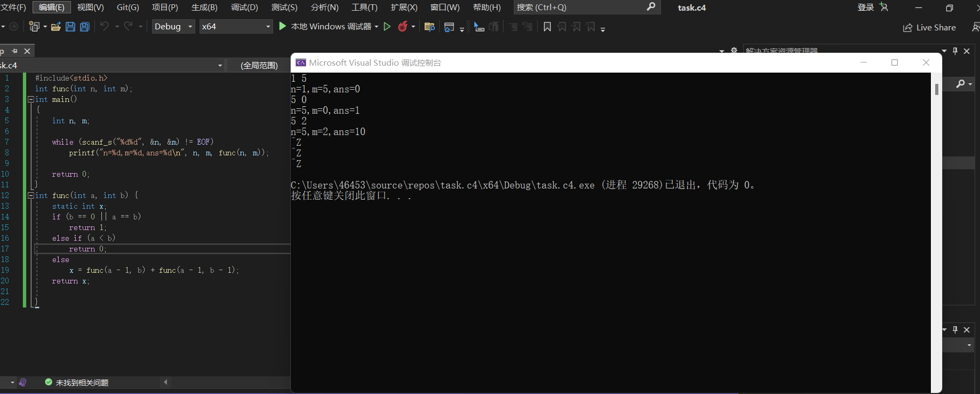Open the Debug configuration dropdown
The width and height of the screenshot is (980, 394).
pyautogui.click(x=173, y=27)
